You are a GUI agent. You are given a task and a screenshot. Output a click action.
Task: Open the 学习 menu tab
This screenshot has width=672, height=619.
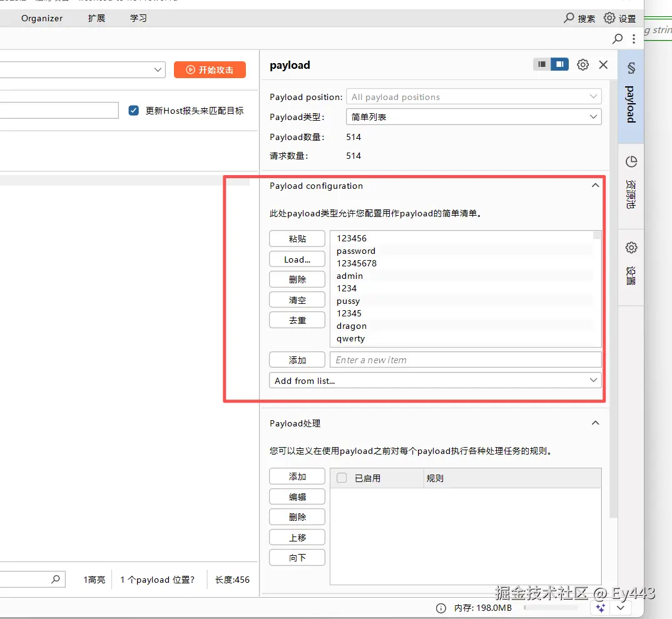tap(138, 18)
